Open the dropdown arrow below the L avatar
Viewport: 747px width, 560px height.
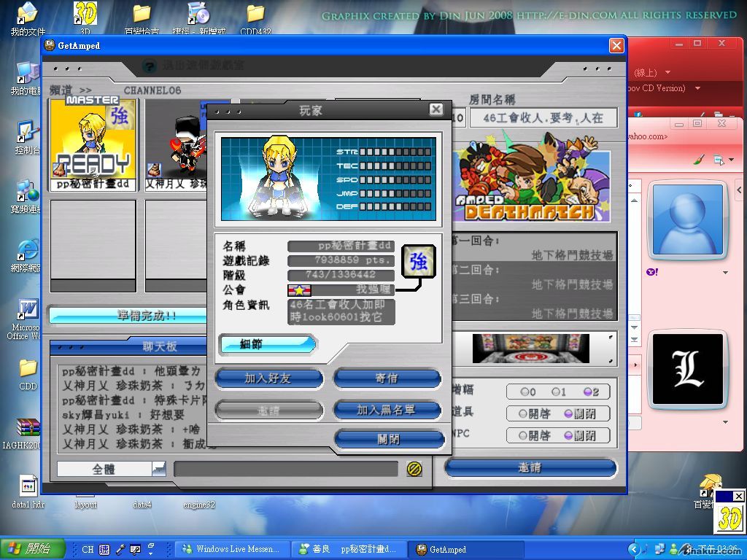(x=726, y=422)
